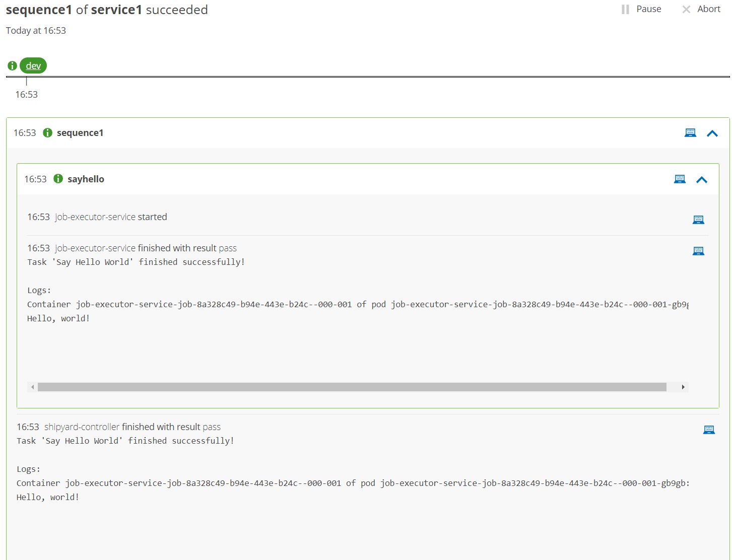Click the green info icon beside dev
The height and width of the screenshot is (560, 732).
click(13, 66)
